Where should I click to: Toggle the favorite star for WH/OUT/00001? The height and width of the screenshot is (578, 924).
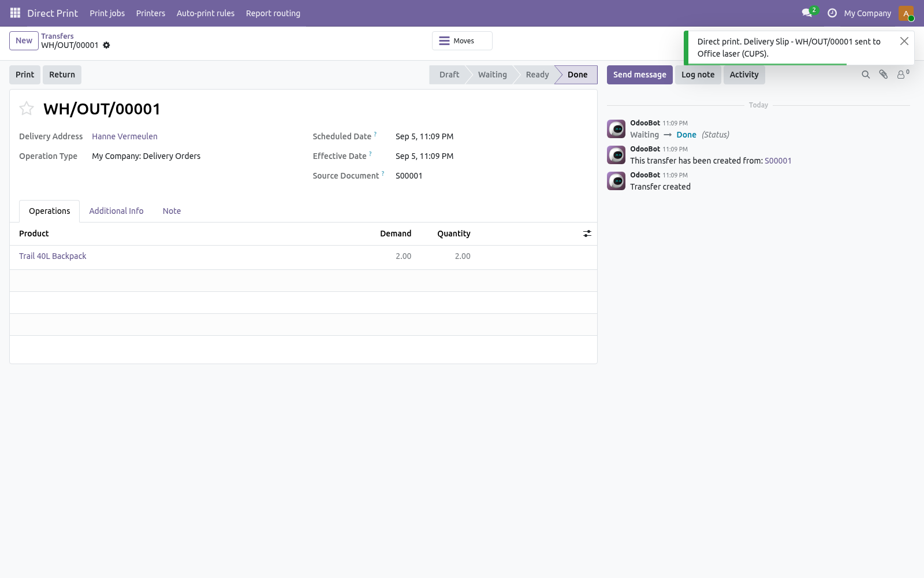(x=27, y=108)
